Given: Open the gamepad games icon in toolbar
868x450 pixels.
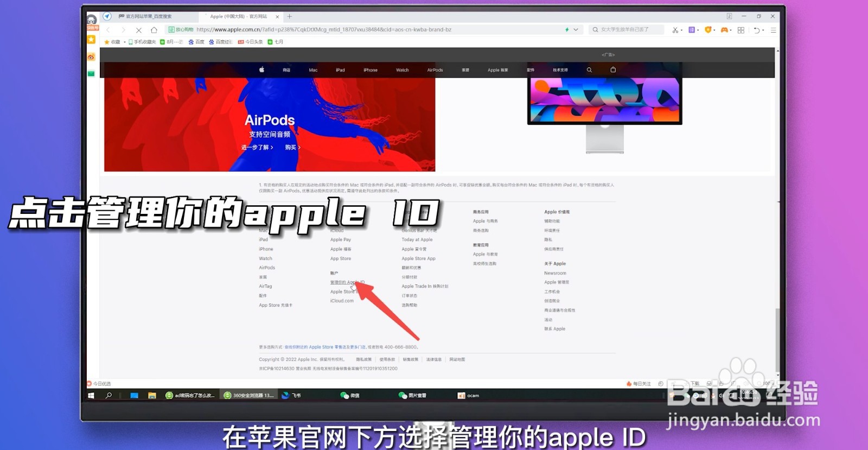Looking at the screenshot, I should tap(724, 30).
